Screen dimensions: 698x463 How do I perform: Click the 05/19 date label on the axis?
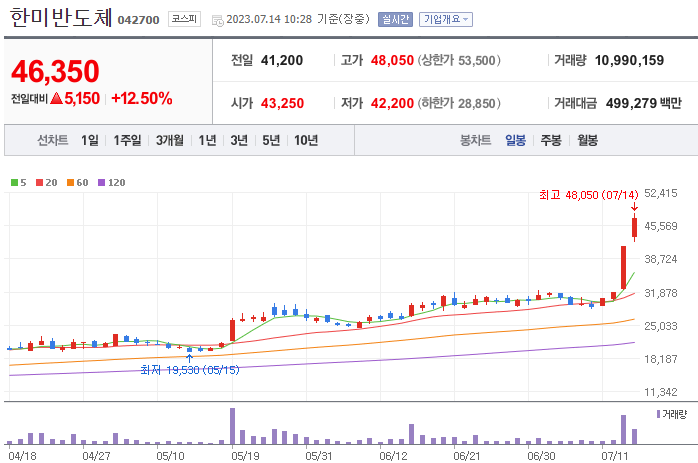point(245,456)
